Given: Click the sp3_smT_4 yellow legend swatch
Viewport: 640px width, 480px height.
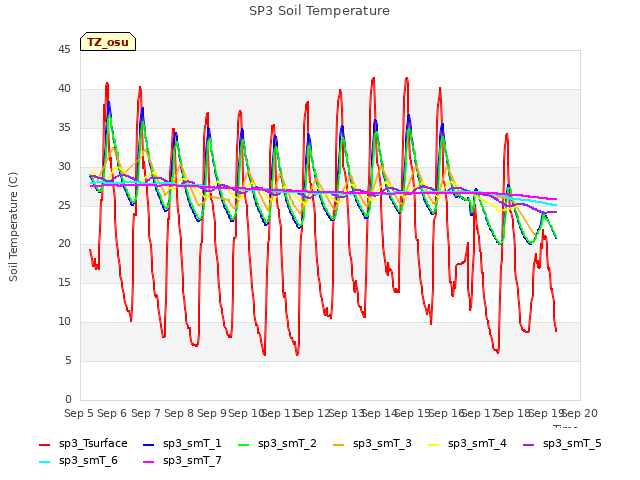Looking at the screenshot, I should click(433, 444).
